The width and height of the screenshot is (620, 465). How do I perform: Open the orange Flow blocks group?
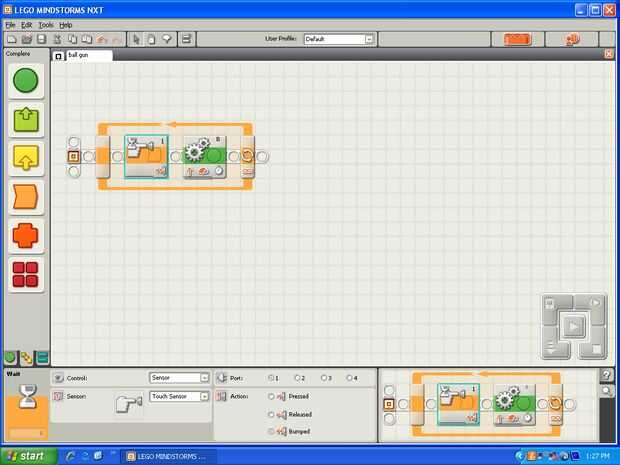[26, 197]
